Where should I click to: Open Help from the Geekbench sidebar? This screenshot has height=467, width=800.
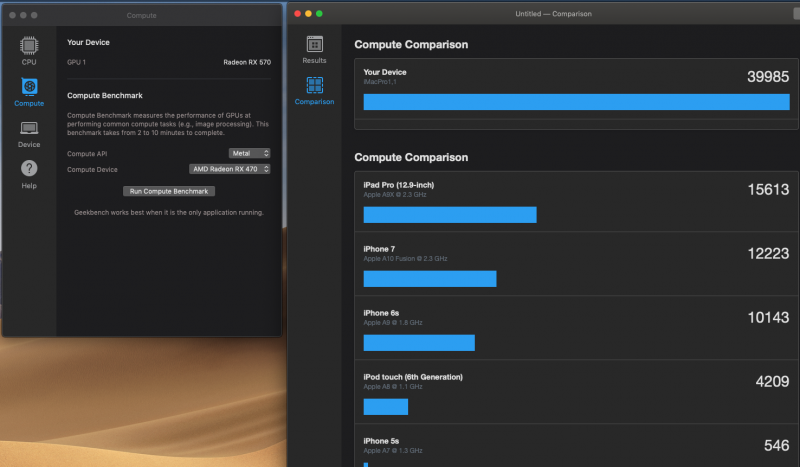pyautogui.click(x=29, y=175)
